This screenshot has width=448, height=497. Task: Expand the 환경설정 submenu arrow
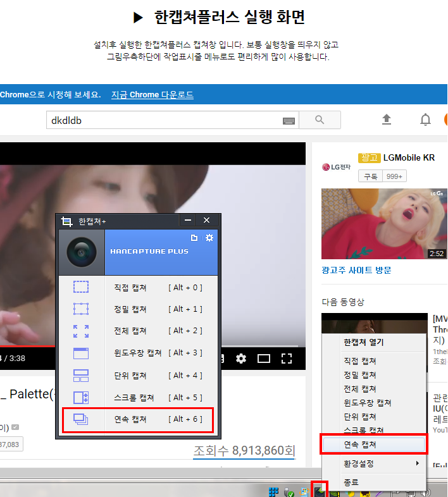pyautogui.click(x=418, y=463)
